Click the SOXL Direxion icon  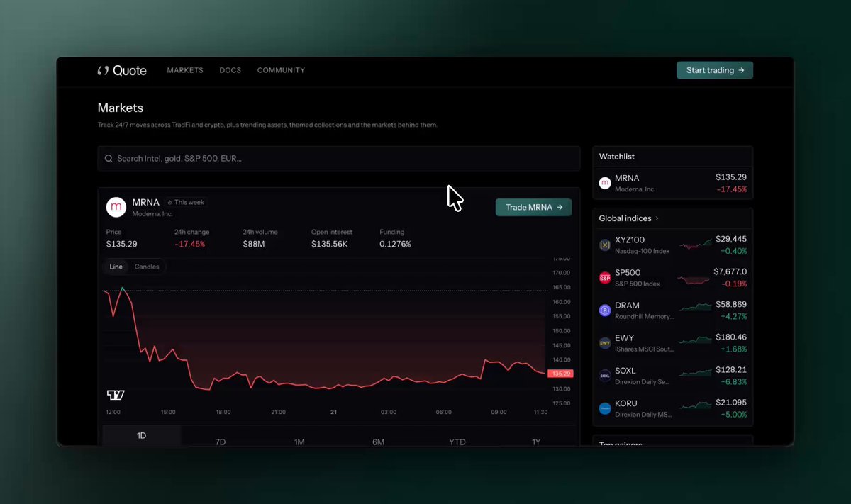coord(605,376)
